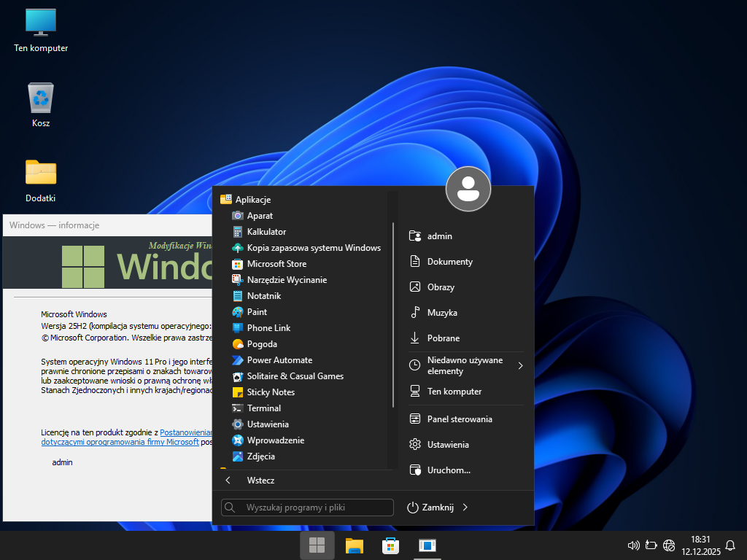Launch Terminal from the Start menu
This screenshot has height=560, width=747.
tap(263, 408)
